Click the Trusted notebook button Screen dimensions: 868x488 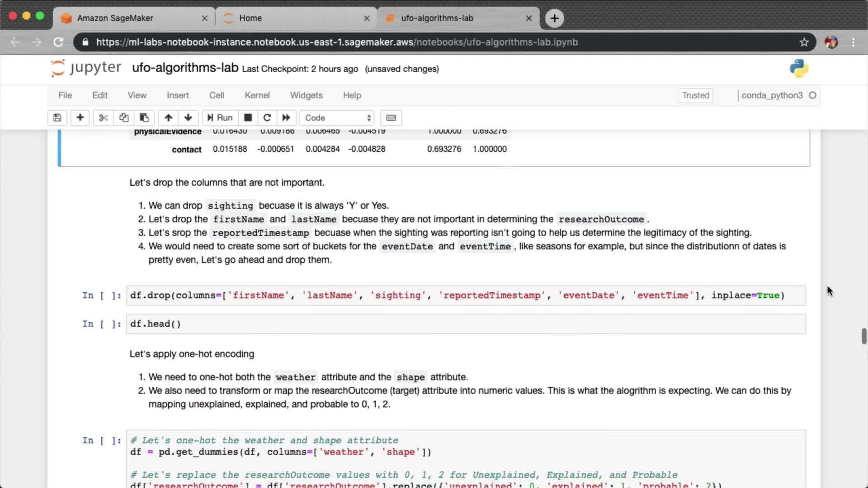695,95
